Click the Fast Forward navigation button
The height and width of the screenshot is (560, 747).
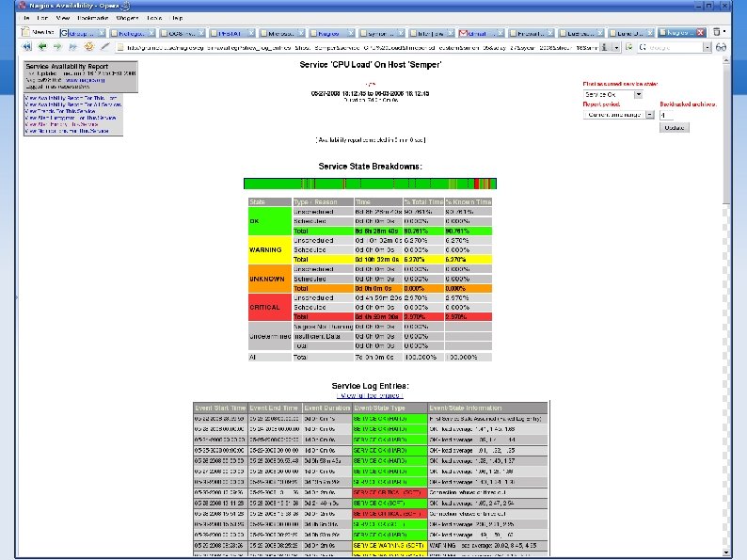point(72,47)
